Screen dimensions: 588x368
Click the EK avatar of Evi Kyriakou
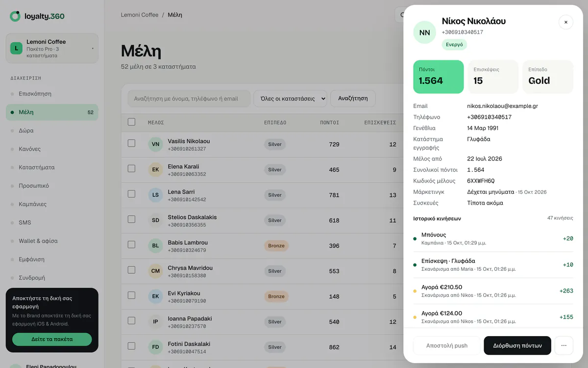pyautogui.click(x=155, y=296)
